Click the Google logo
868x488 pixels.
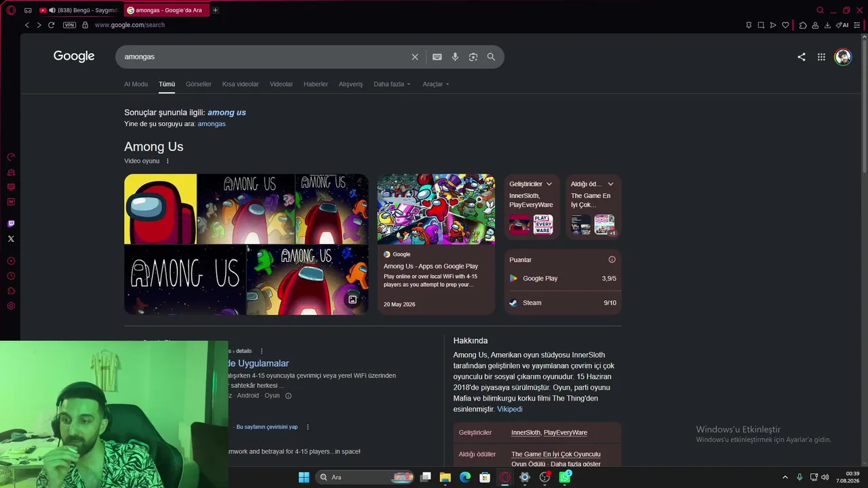(74, 56)
